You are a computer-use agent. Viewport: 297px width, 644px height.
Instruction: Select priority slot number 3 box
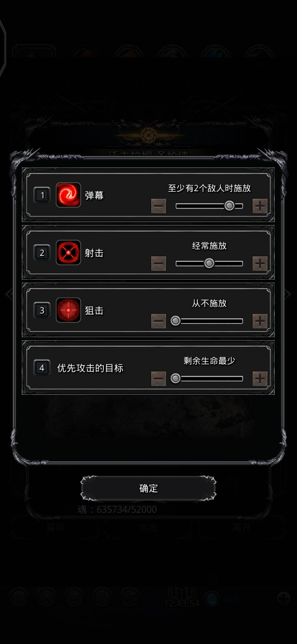tap(42, 310)
